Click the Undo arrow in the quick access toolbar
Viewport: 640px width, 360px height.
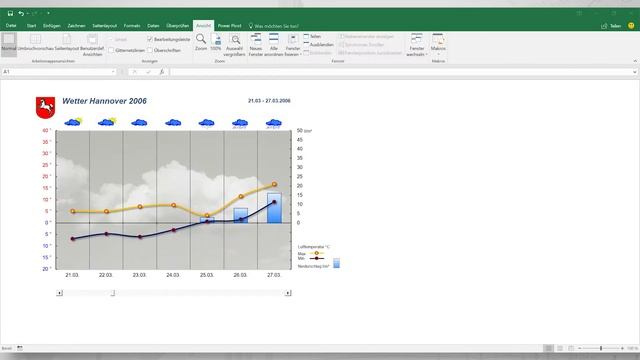[x=21, y=13]
